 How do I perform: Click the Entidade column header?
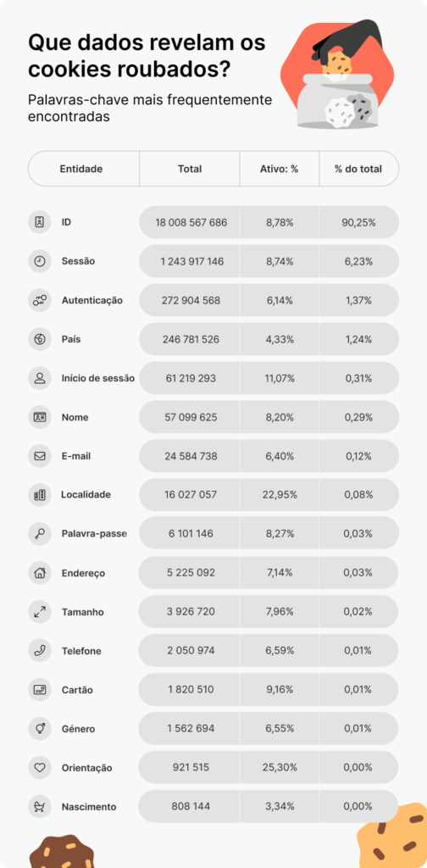(81, 169)
